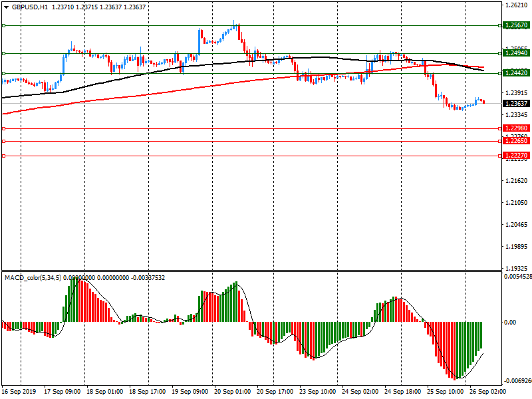Select left handle of 1.22980 line
The image size is (532, 399).
pyautogui.click(x=3, y=128)
